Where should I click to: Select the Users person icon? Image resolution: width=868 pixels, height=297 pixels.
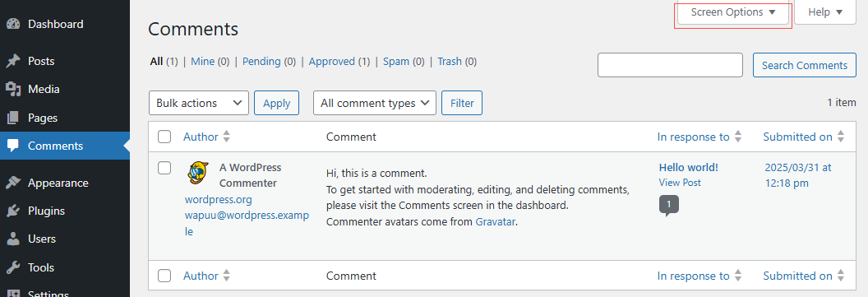pos(13,239)
